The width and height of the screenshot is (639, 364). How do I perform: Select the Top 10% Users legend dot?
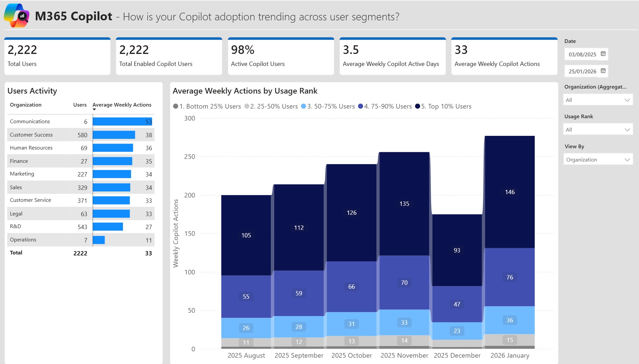(x=417, y=106)
